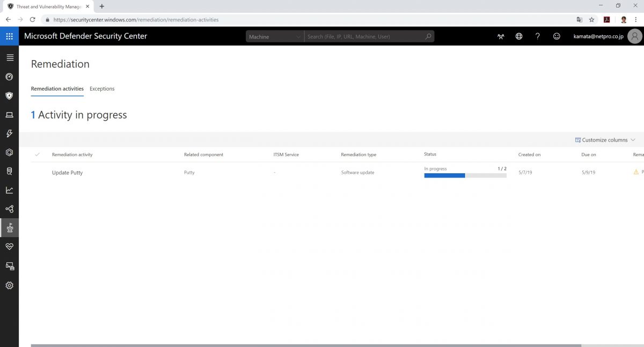
Task: Toggle the select-all checkmark in table header
Action: tap(37, 154)
